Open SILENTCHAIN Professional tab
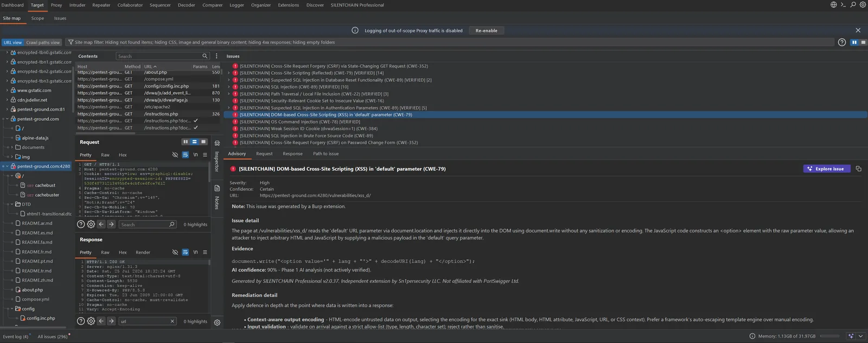The width and height of the screenshot is (868, 343). (357, 5)
